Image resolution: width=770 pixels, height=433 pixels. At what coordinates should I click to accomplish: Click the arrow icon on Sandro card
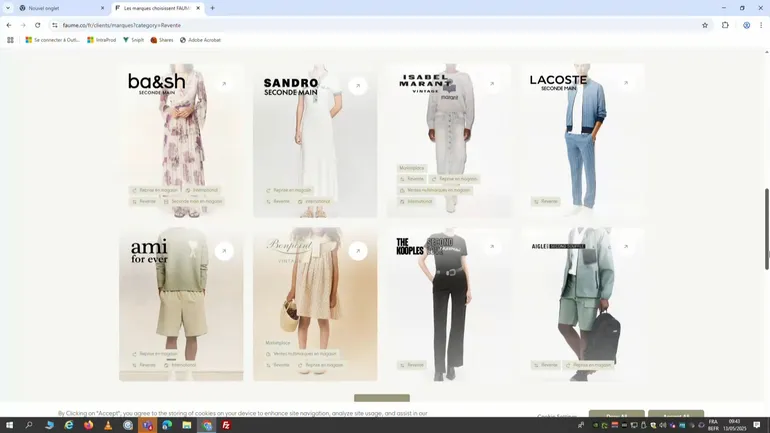coord(358,85)
